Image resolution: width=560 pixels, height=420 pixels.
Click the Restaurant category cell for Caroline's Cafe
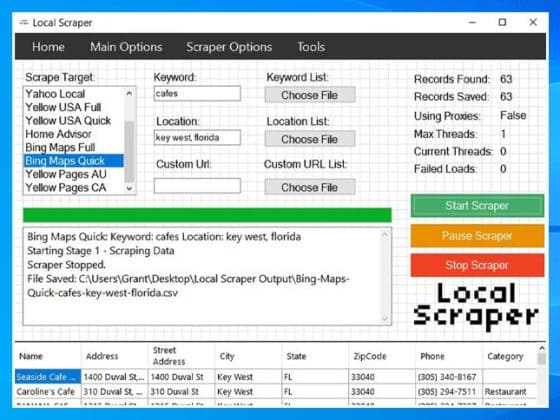509,391
